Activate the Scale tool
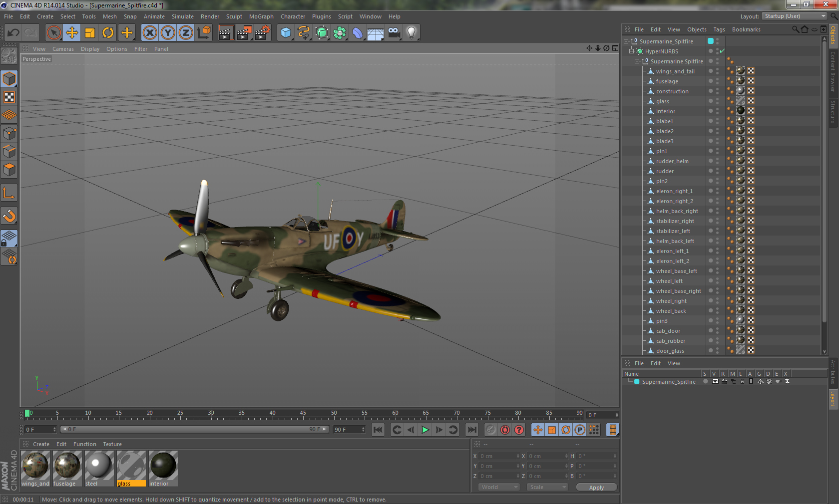The image size is (839, 504). coord(90,33)
